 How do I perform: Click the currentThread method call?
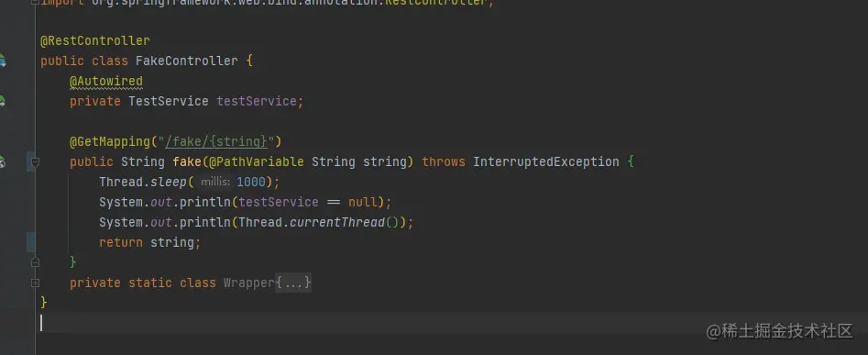337,222
